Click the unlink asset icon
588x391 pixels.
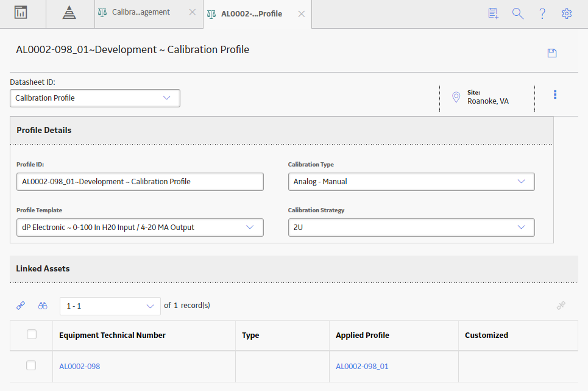coord(561,306)
